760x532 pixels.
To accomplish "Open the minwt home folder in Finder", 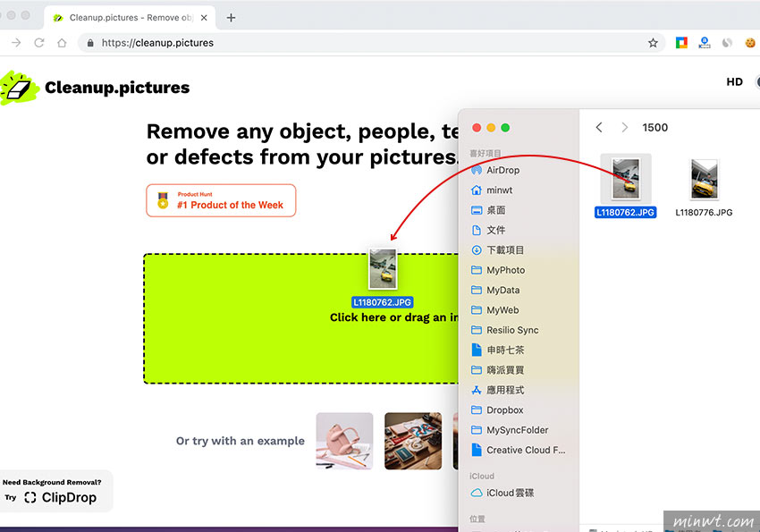I will (x=492, y=190).
